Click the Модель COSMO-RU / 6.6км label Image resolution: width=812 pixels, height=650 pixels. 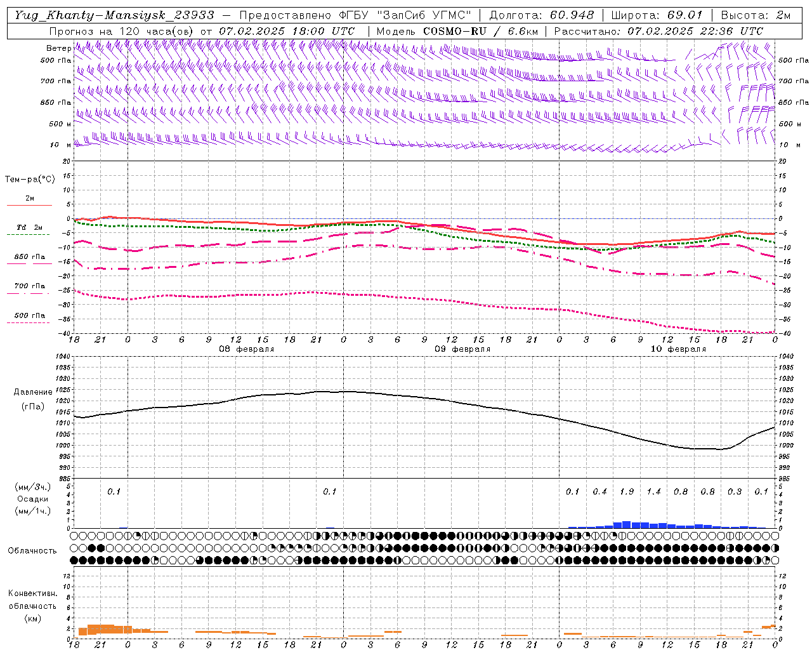click(x=457, y=31)
